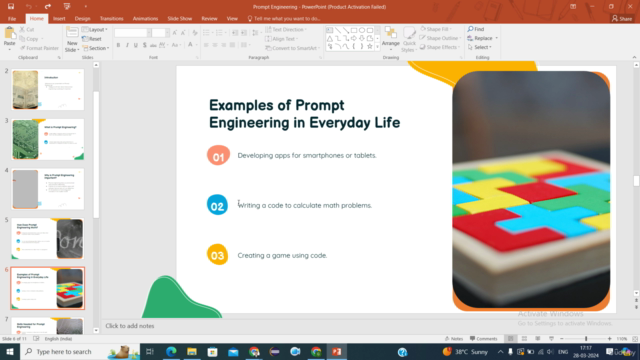Toggle Underline formatting
The image size is (640, 360).
[136, 45]
